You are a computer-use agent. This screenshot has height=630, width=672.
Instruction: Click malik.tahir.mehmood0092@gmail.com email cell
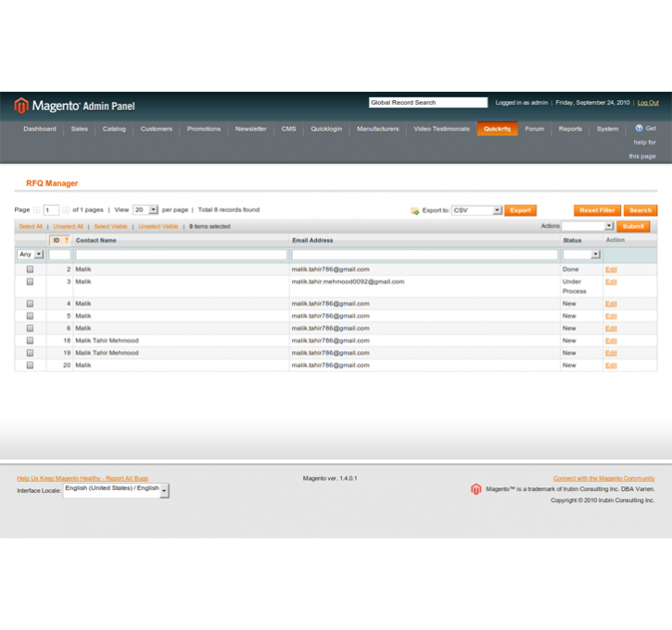(x=348, y=282)
